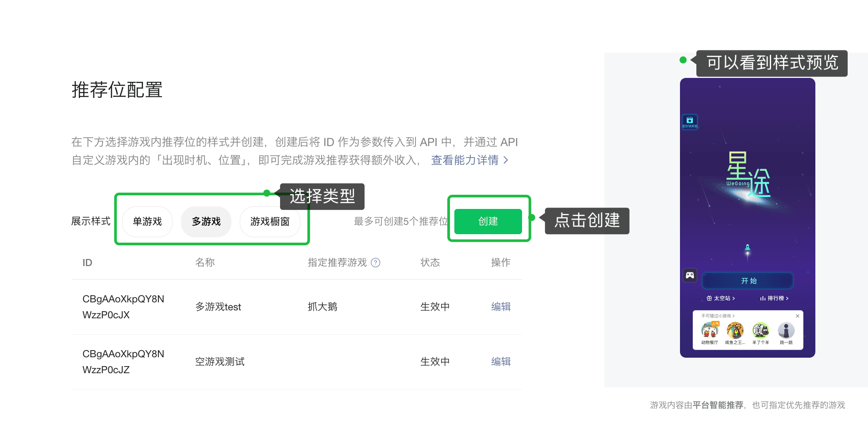The image size is (868, 448).
Task: Open 排行榜 in the game preview
Action: (774, 298)
